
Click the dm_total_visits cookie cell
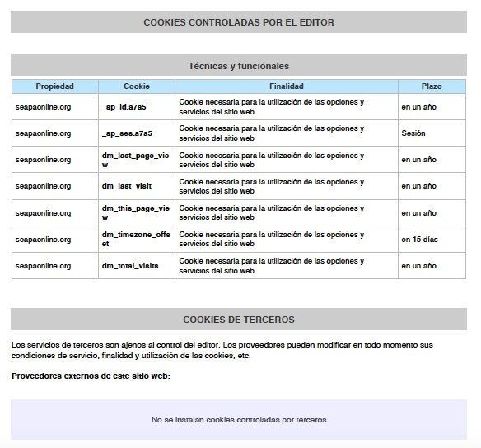[137, 265]
